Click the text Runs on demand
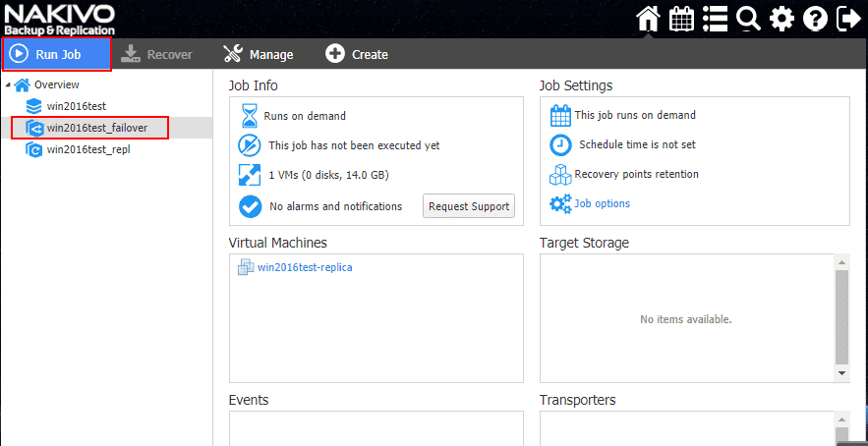 [x=305, y=116]
